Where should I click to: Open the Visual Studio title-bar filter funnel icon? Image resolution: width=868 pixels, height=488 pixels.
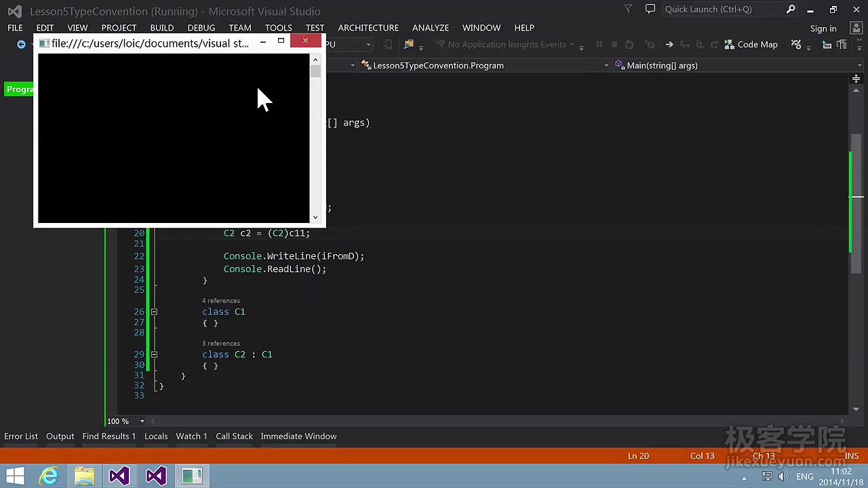[628, 9]
